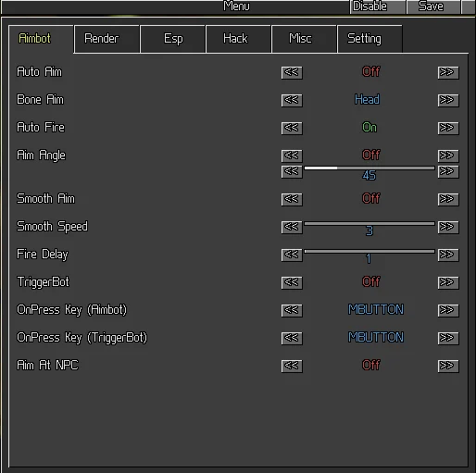Click the Aim Angle slider bar showing 45
The width and height of the screenshot is (476, 473).
(x=370, y=168)
